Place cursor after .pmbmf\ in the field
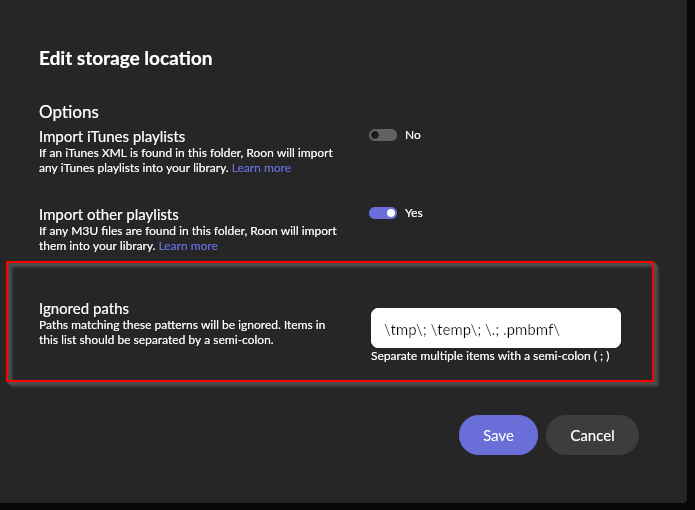This screenshot has width=695, height=510. coord(561,330)
